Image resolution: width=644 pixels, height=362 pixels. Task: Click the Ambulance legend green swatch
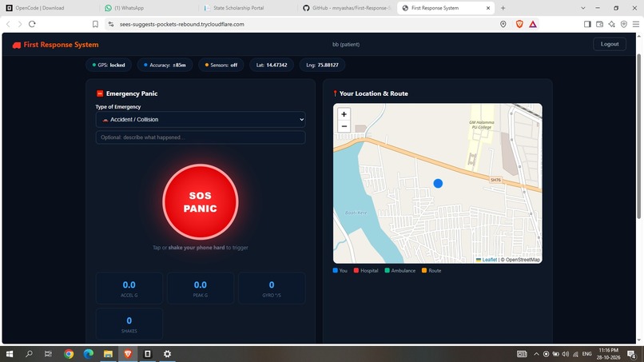pyautogui.click(x=387, y=270)
